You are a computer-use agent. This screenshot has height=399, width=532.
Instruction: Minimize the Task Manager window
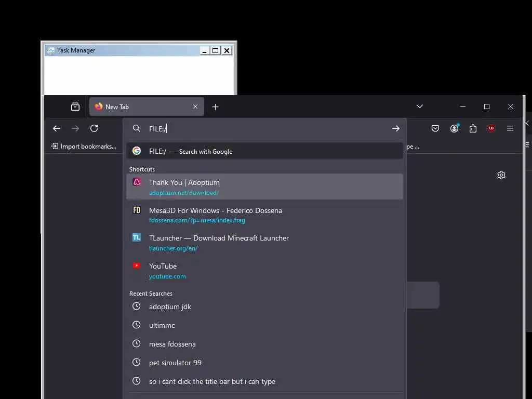(204, 50)
